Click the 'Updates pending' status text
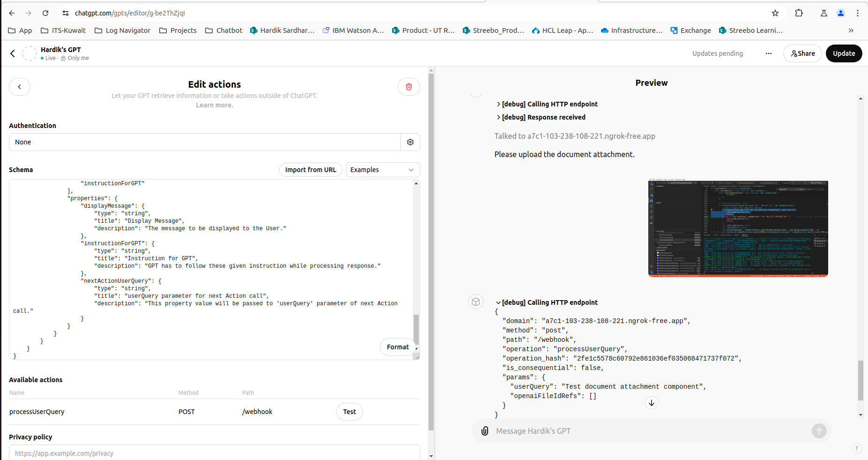Image resolution: width=868 pixels, height=460 pixels. 718,53
